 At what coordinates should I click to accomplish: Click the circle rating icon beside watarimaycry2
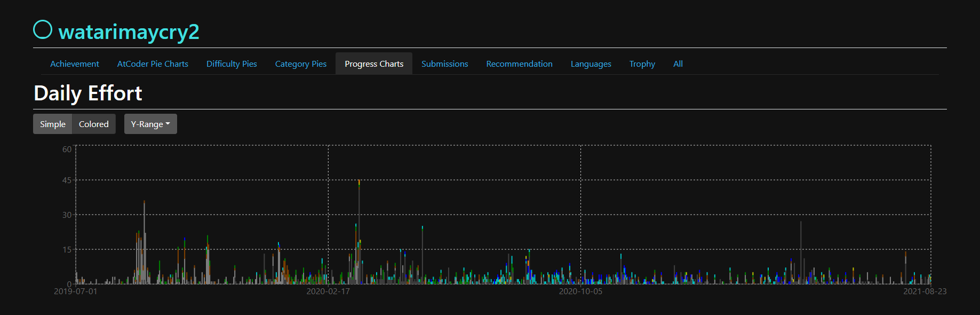pos(43,29)
